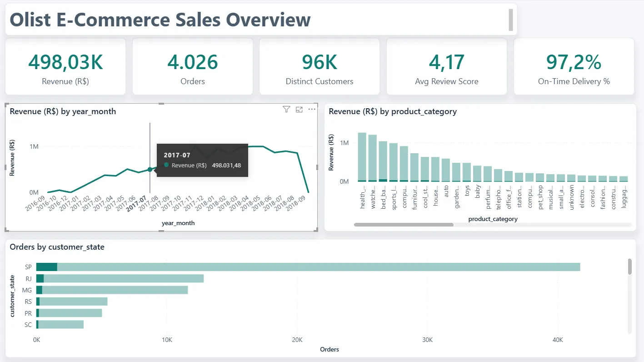This screenshot has height=362, width=644.
Task: Select the bed_ba… bar in the product category chart
Action: [383, 161]
